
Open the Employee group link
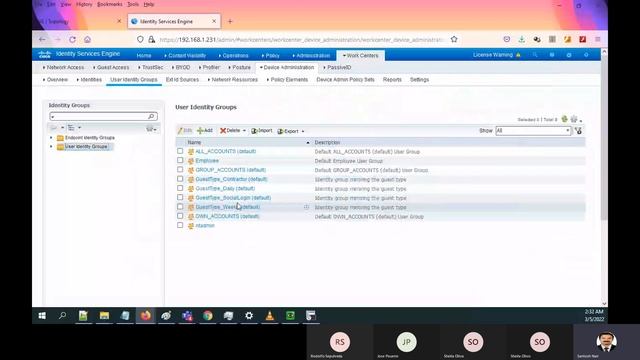pos(207,161)
